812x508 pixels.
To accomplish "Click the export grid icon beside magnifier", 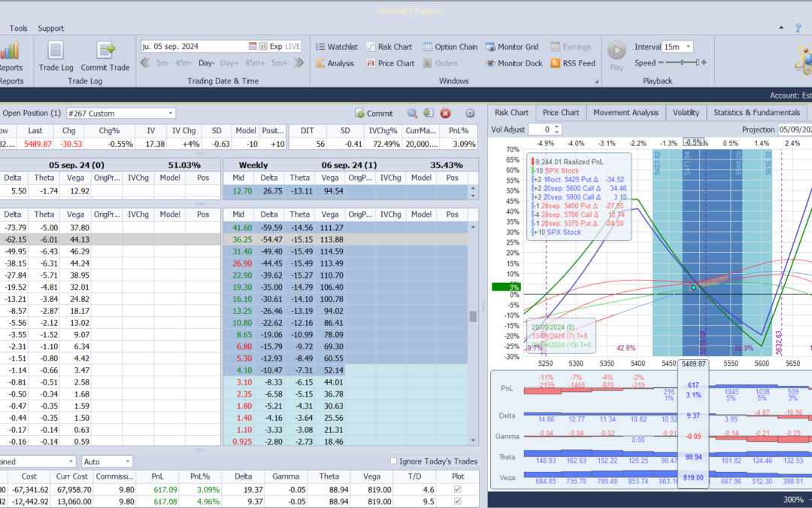I will [429, 113].
